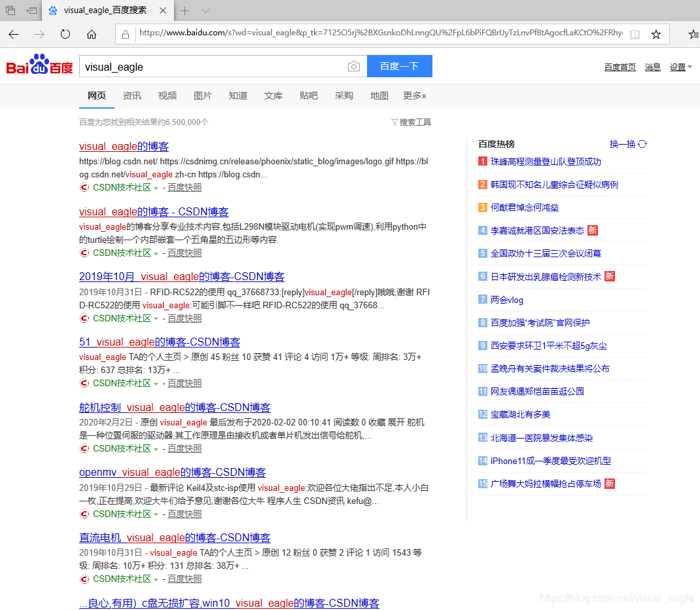Open hot topic '两会vlog'
The width and height of the screenshot is (700, 610).
coord(507,300)
